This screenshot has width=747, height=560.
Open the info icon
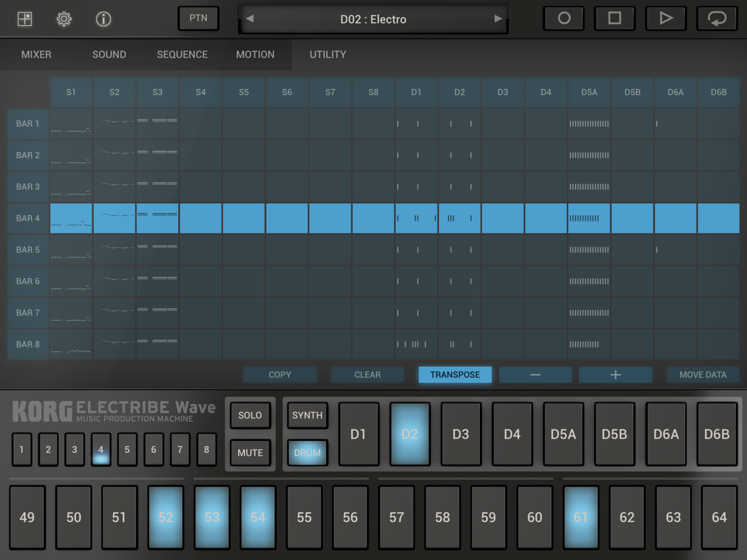[x=103, y=19]
